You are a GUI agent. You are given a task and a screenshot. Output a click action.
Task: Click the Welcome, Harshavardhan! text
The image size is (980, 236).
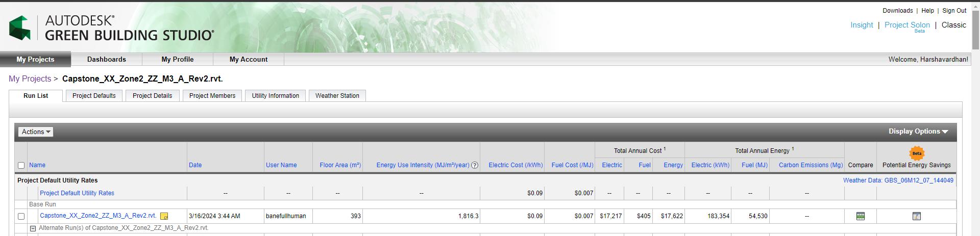click(928, 60)
